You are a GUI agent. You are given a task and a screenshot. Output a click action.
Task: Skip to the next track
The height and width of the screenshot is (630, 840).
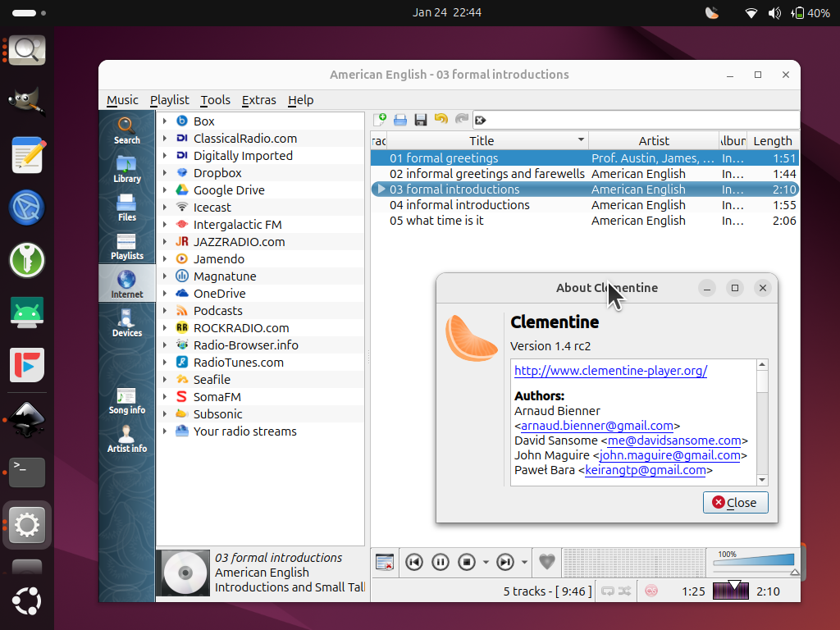(505, 562)
